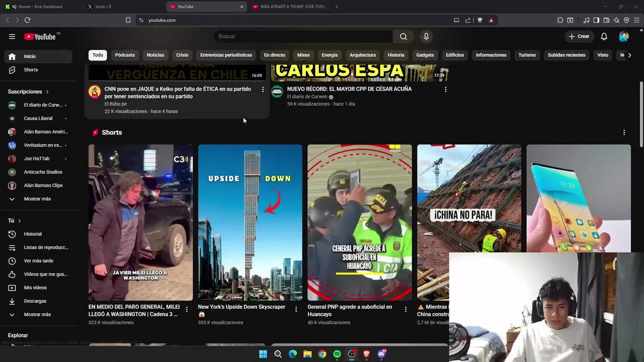
Task: Open options for NUEVO RÉCORD video
Action: [x=445, y=89]
